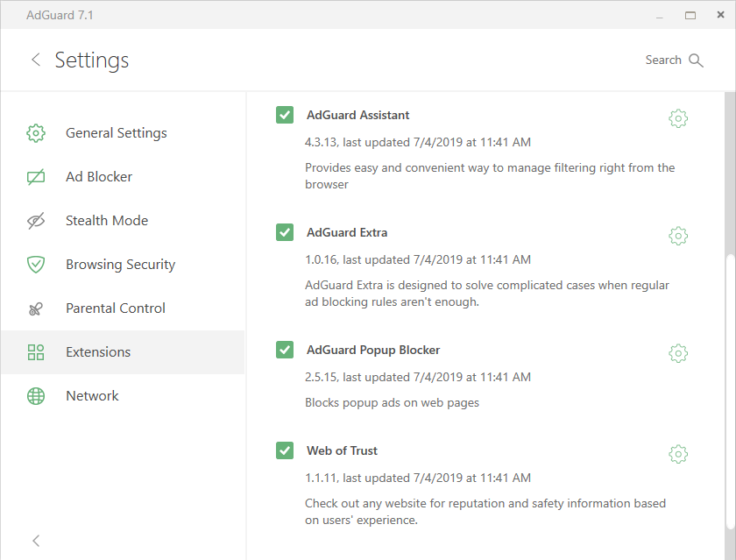Viewport: 736px width, 560px height.
Task: Click the Browsing Security shield icon
Action: (36, 265)
